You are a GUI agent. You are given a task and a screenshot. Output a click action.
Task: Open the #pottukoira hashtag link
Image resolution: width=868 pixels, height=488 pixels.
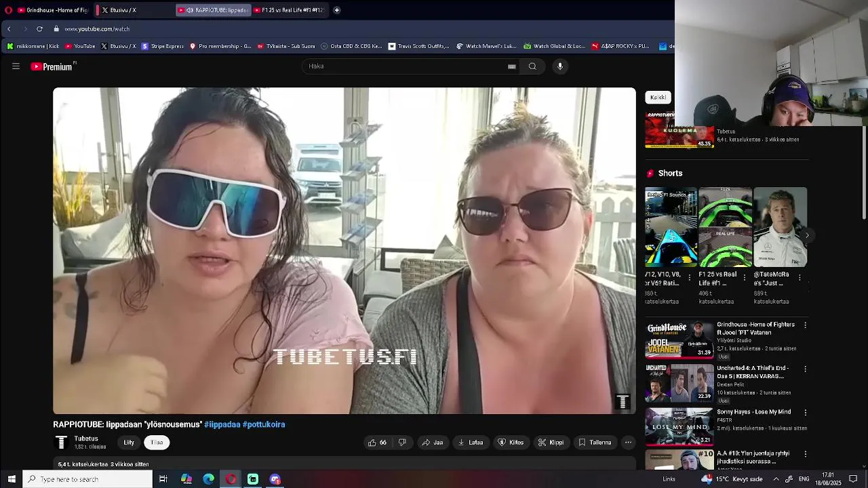click(x=264, y=424)
